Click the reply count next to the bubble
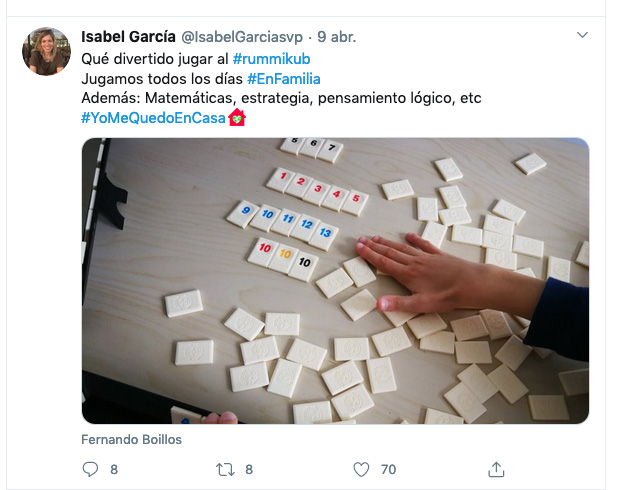 [114, 468]
